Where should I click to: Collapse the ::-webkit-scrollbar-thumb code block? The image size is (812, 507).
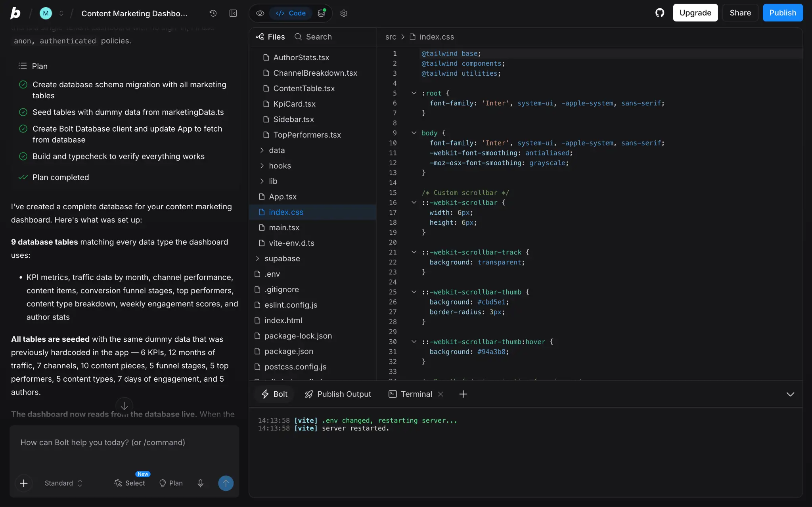coord(414,292)
